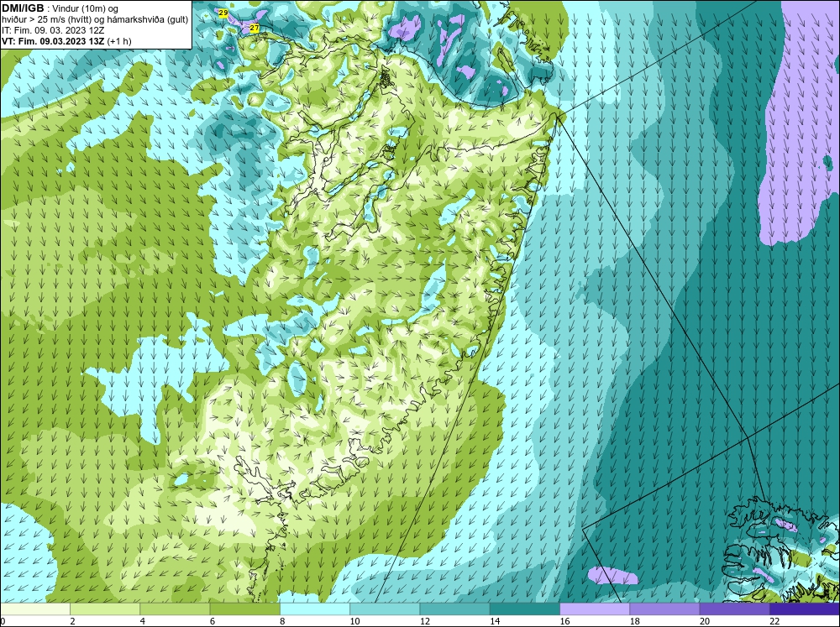Pick the 10–12 m/s light teal swatch
This screenshot has height=627, width=840.
click(x=385, y=609)
